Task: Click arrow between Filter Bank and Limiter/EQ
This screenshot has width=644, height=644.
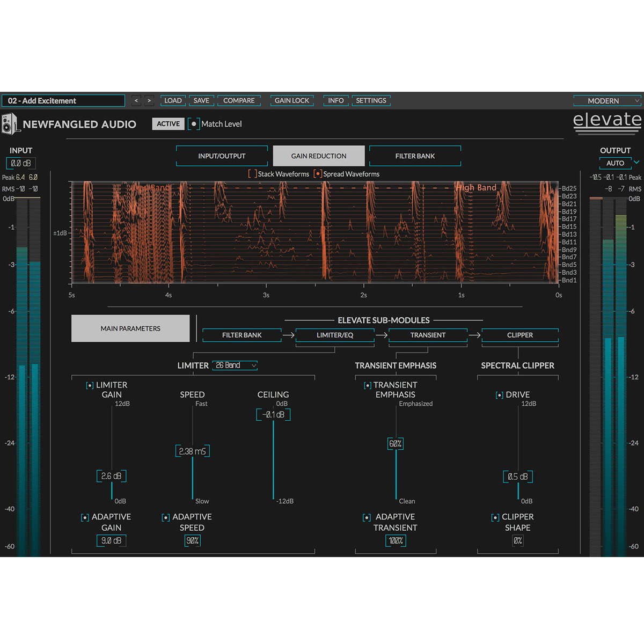Action: click(289, 335)
